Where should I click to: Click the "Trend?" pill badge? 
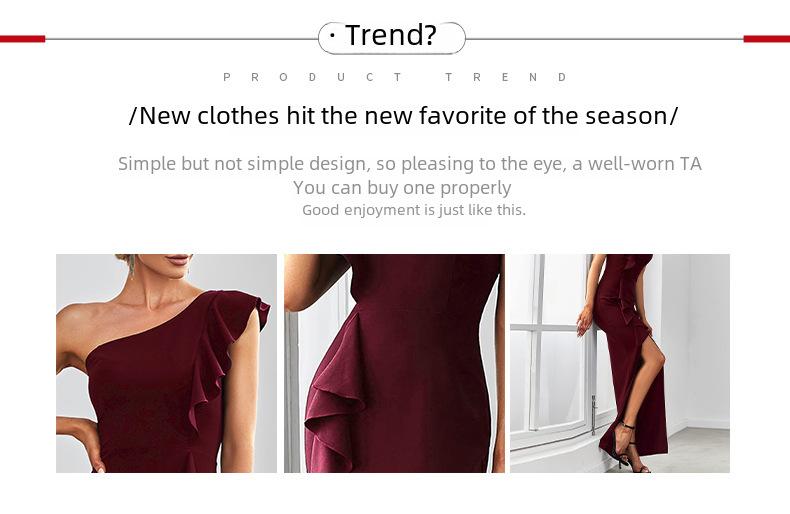click(x=391, y=38)
